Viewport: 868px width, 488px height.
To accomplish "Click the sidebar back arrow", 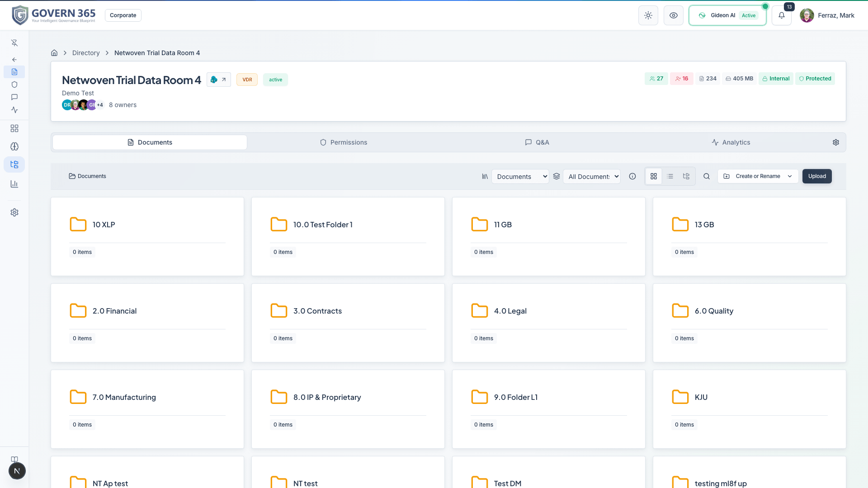I will click(x=14, y=60).
